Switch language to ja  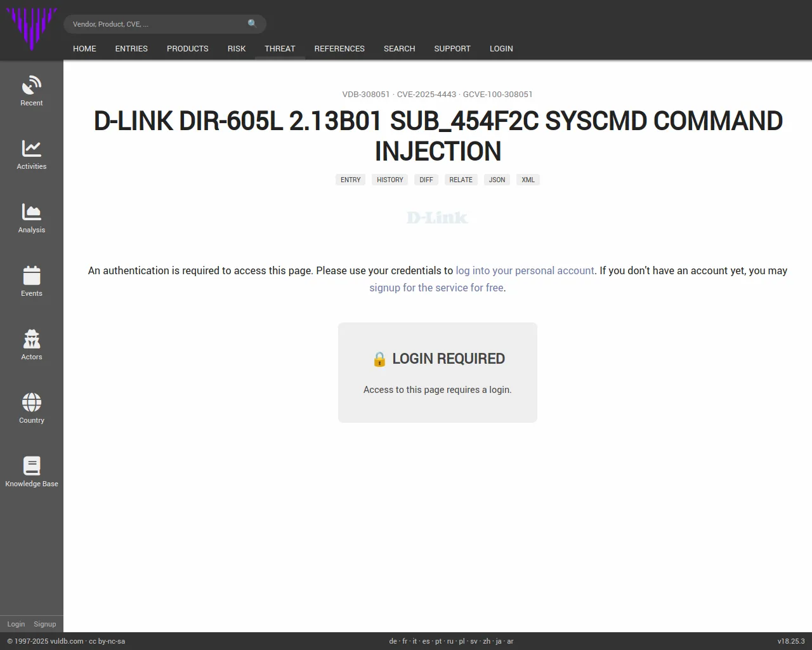click(499, 641)
